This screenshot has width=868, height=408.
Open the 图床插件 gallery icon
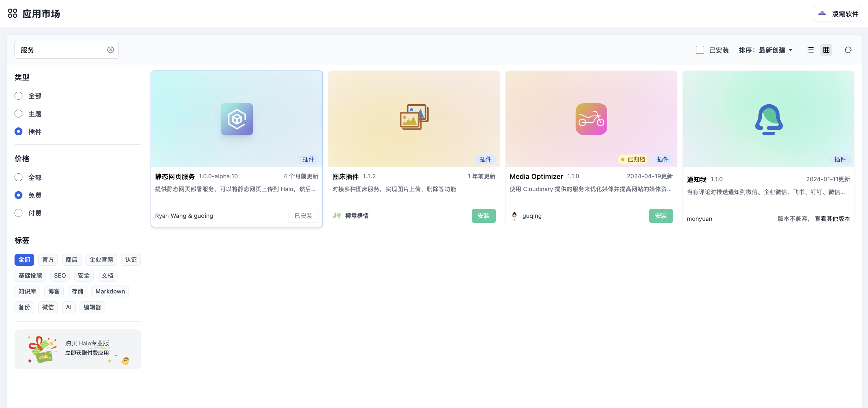[x=414, y=117]
